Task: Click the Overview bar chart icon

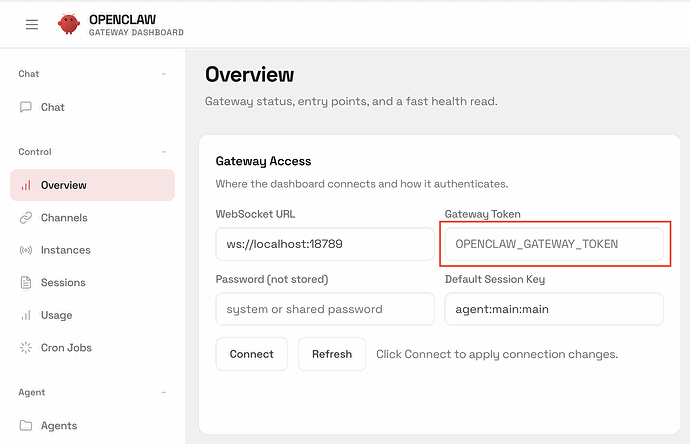Action: click(x=26, y=185)
